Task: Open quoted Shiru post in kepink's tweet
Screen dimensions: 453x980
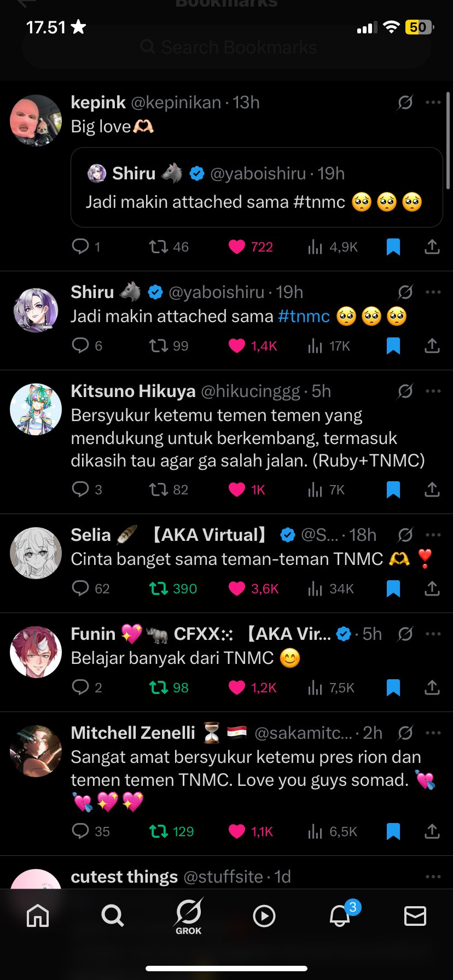Action: (x=257, y=187)
